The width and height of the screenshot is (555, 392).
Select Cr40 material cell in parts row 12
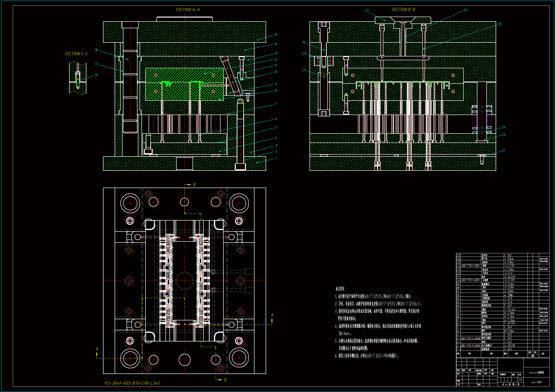tap(512, 309)
